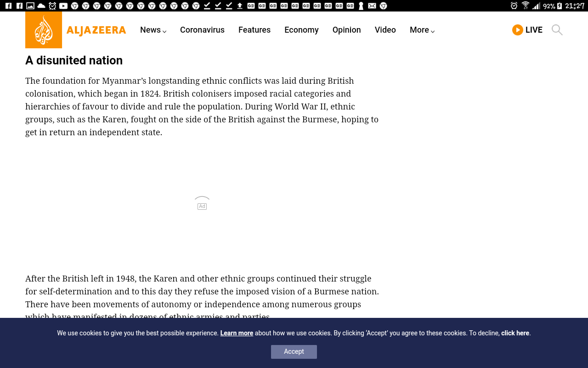Follow the Learn more cookies link

237,333
